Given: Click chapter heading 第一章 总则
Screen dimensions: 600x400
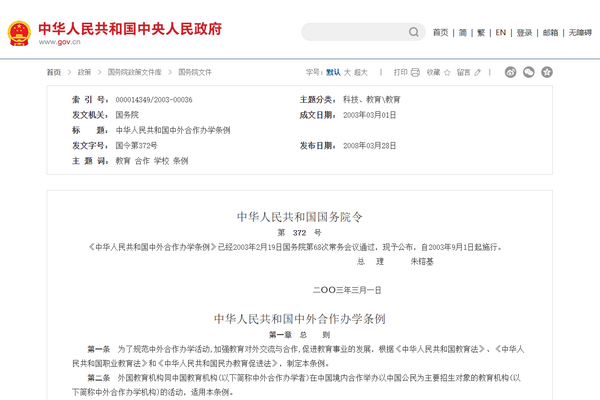Looking at the screenshot, I should [x=299, y=335].
